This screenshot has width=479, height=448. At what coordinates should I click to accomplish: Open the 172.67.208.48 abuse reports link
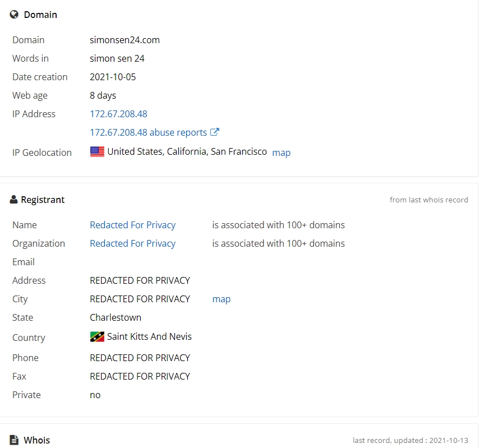tap(149, 132)
